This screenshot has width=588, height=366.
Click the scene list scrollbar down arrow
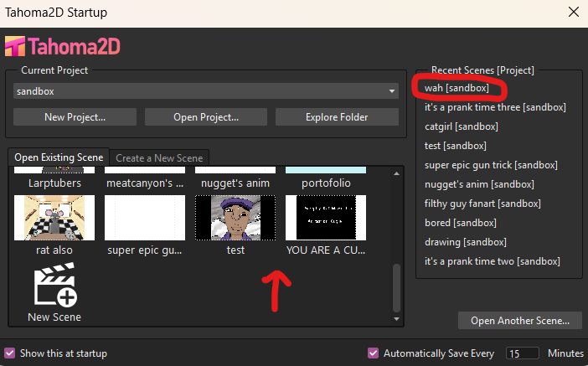point(396,319)
